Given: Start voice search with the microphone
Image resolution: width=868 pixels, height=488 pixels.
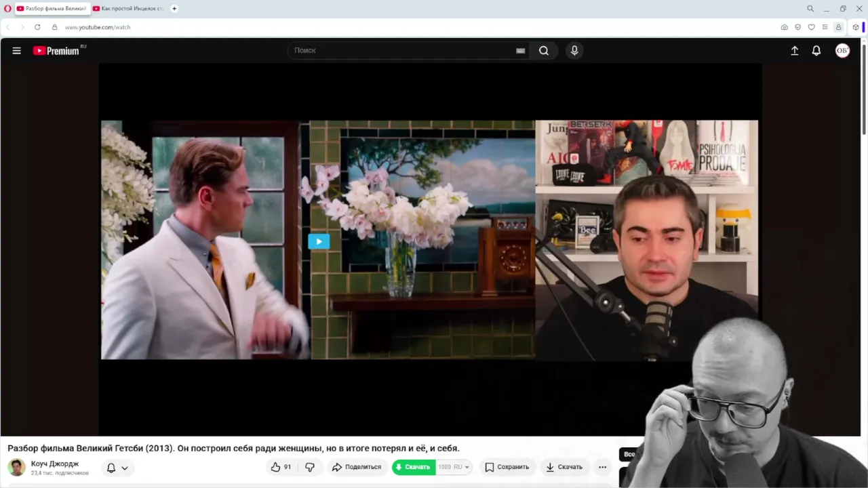Looking at the screenshot, I should [574, 51].
